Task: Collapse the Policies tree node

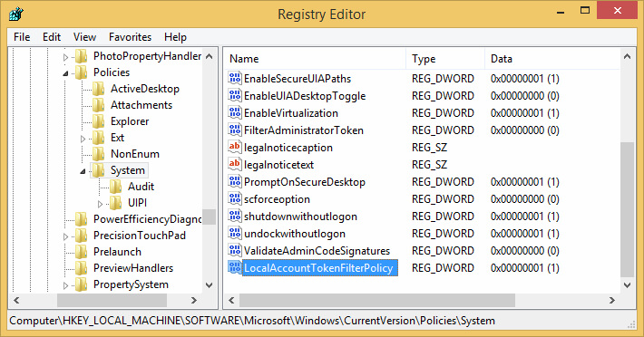Action: (x=65, y=73)
